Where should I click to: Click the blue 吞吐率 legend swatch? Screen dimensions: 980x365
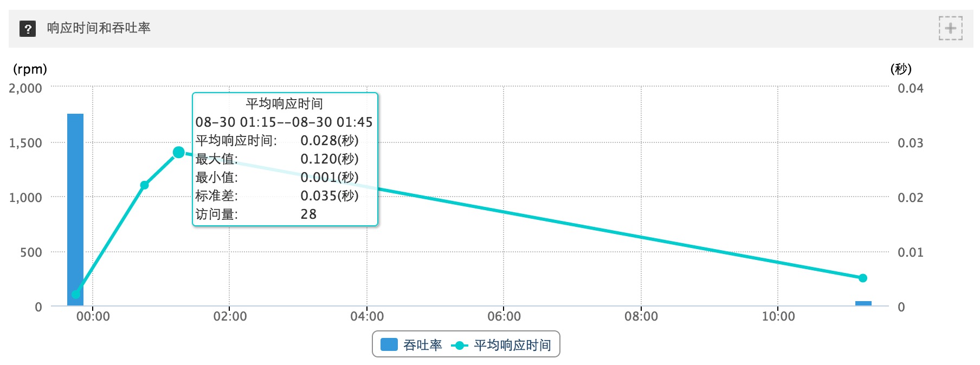click(389, 345)
